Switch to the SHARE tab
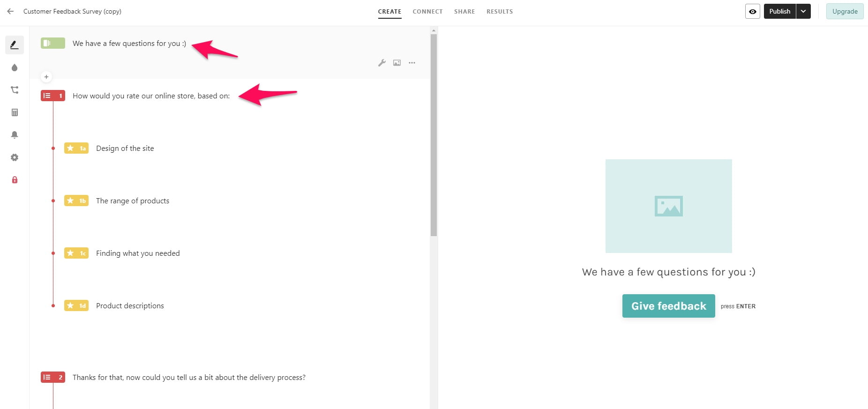868x409 pixels. tap(464, 12)
